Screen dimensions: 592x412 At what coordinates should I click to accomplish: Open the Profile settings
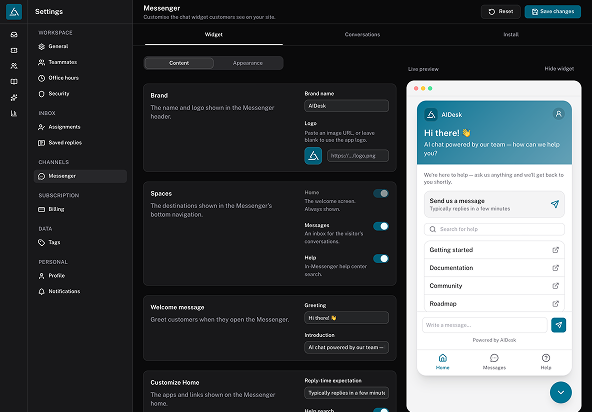[x=80, y=276]
